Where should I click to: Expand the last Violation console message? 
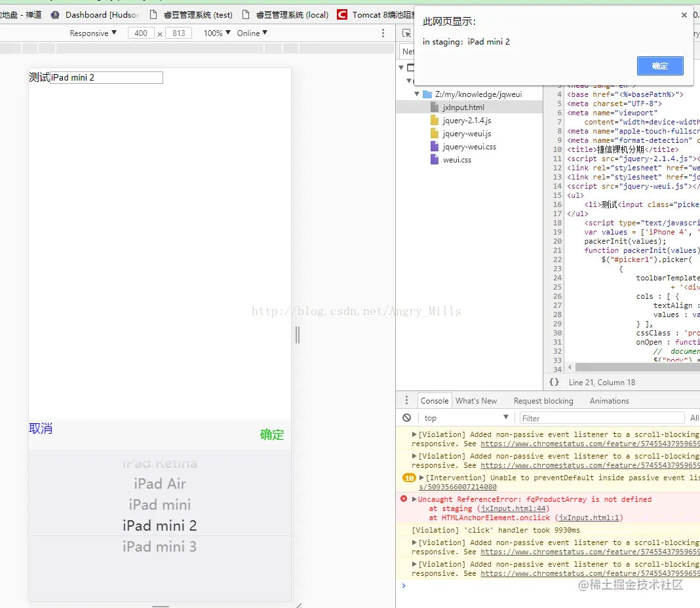point(414,564)
